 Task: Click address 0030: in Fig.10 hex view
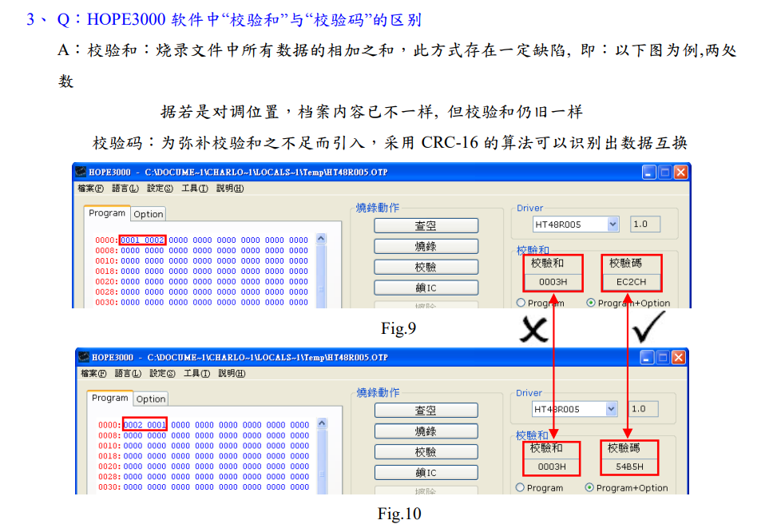pos(109,487)
